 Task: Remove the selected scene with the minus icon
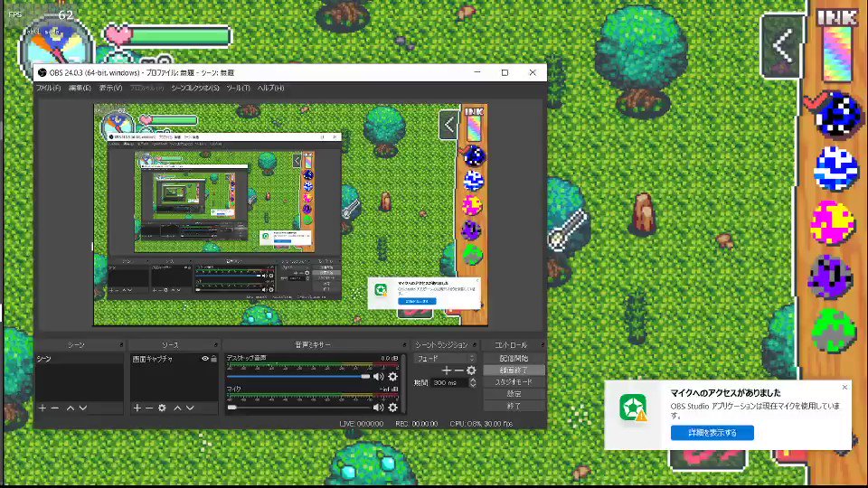click(x=55, y=408)
